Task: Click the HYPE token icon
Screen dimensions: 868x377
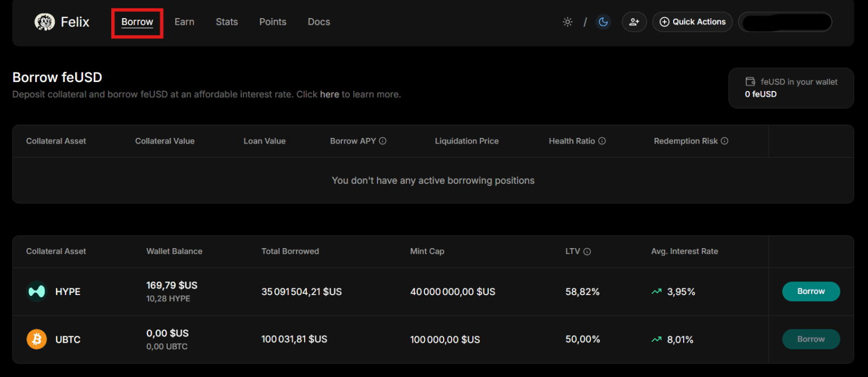Action: click(36, 291)
